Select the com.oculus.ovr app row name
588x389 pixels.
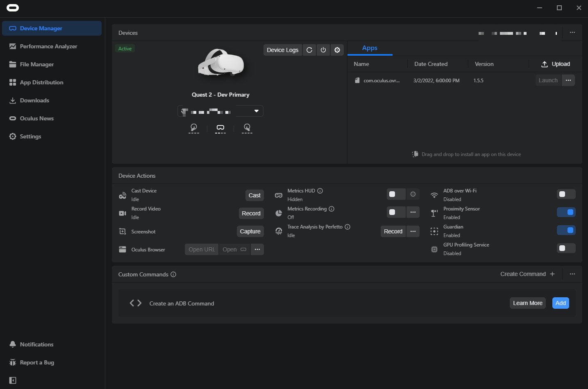tap(381, 81)
